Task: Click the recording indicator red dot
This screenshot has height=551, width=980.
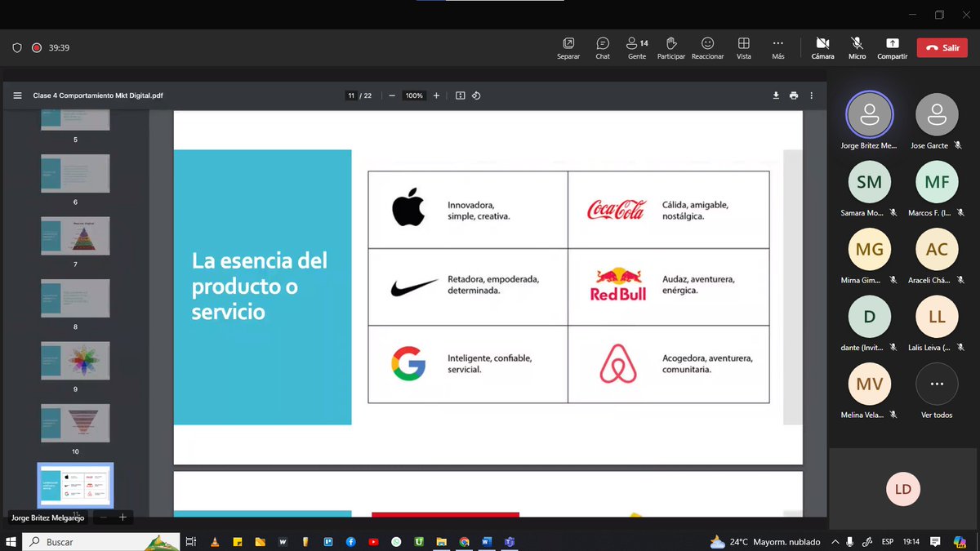Action: point(37,48)
